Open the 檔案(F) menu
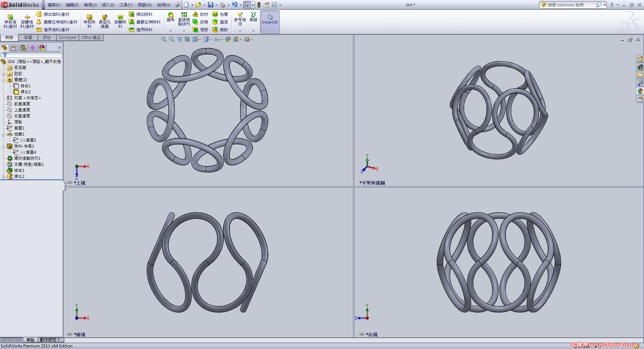Image resolution: width=644 pixels, height=349 pixels. [54, 5]
